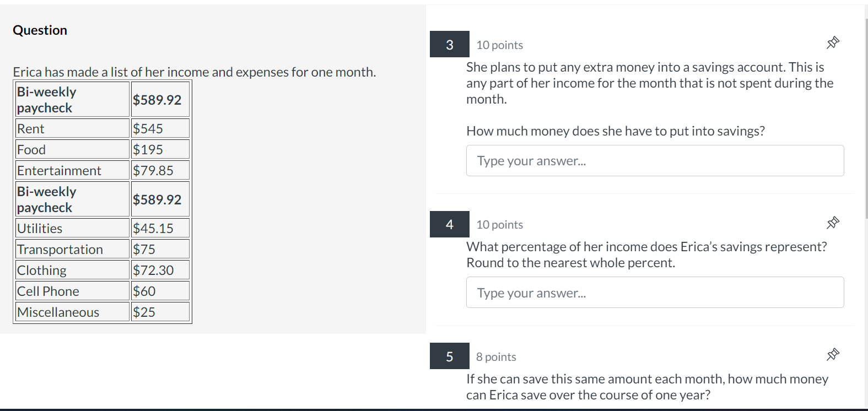Select the Rent amount of $545

[x=160, y=128]
